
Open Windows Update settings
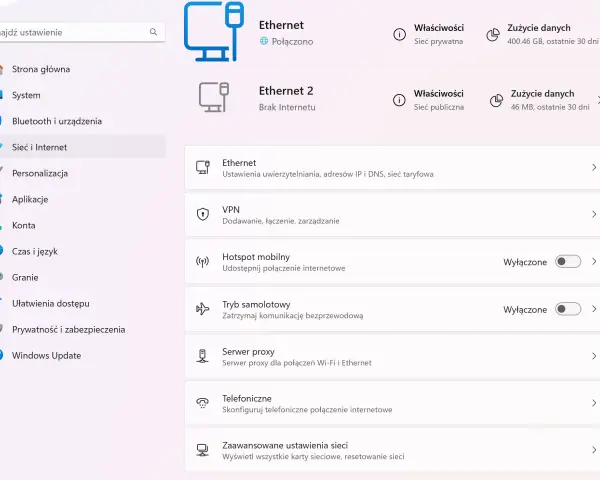[82, 356]
